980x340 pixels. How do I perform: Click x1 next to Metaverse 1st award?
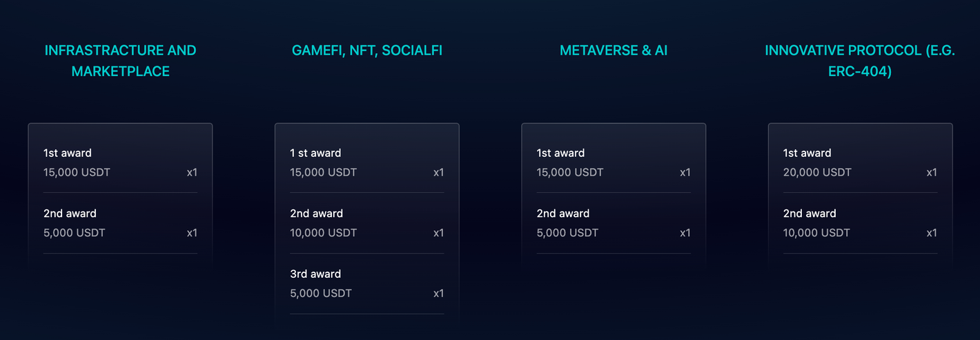click(685, 172)
